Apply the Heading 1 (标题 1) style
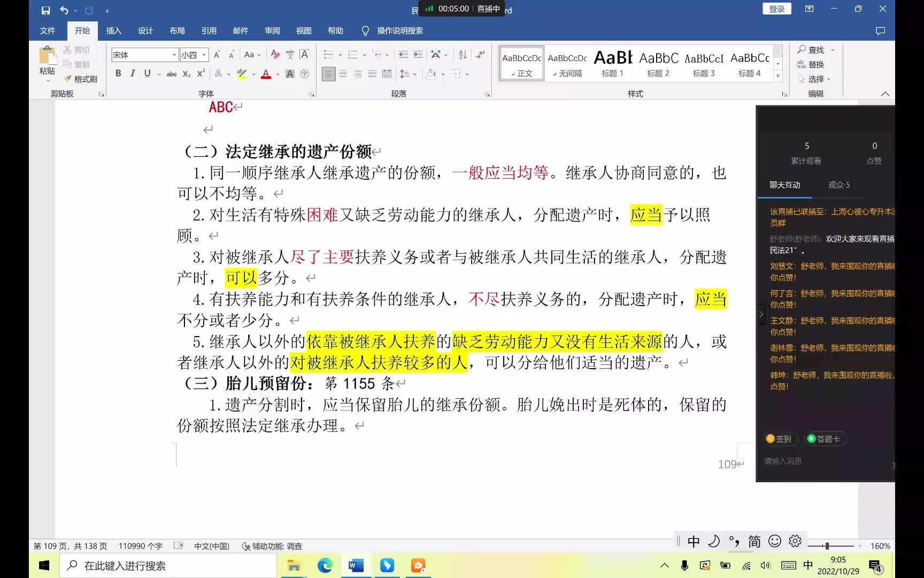Screen dimensions: 924x578 pyautogui.click(x=613, y=63)
